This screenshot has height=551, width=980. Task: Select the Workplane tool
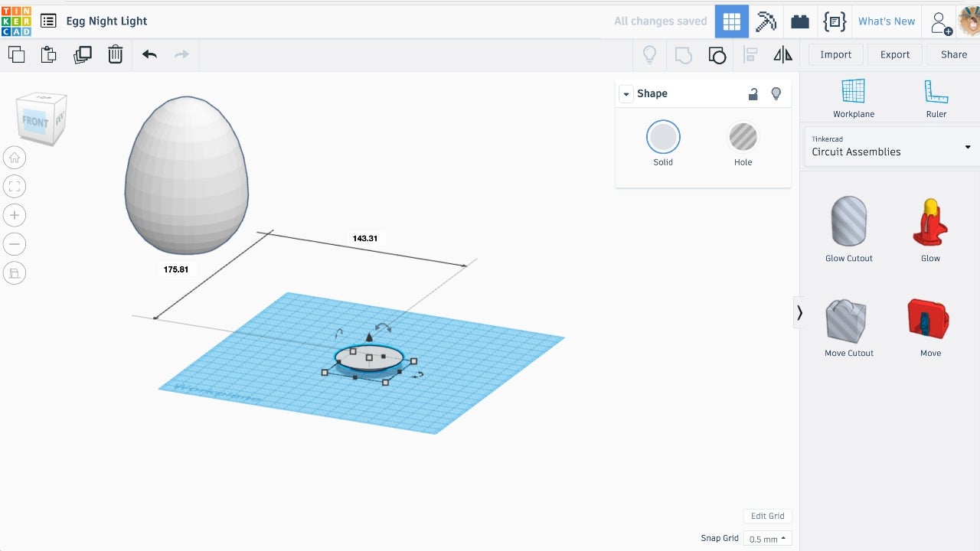[853, 99]
